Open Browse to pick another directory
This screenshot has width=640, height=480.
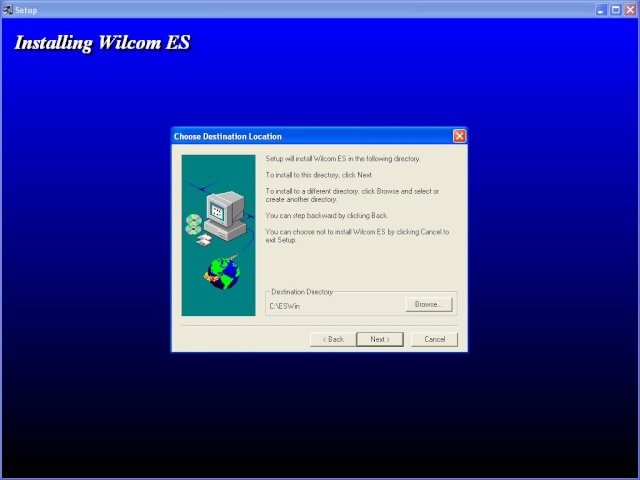(x=429, y=304)
